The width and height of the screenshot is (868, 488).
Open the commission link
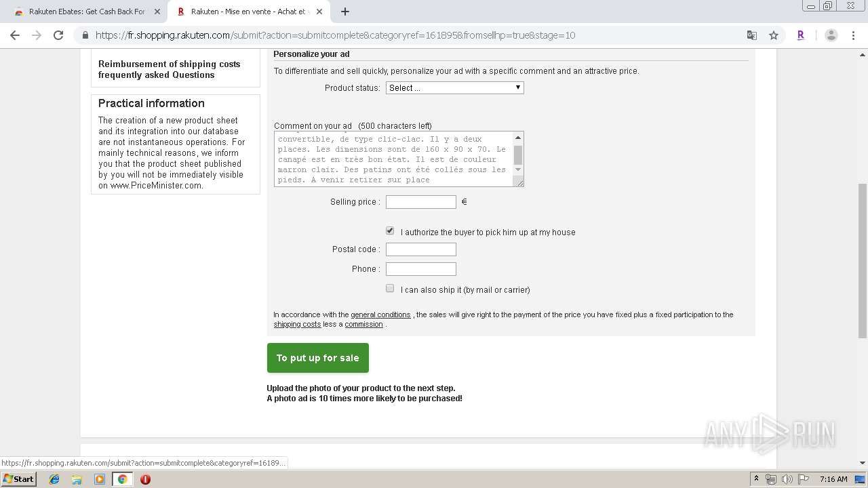[x=363, y=324]
